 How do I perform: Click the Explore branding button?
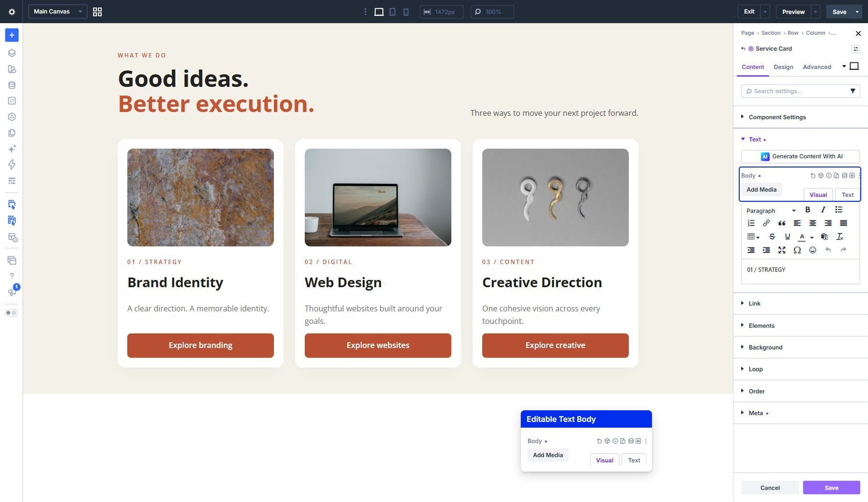201,346
